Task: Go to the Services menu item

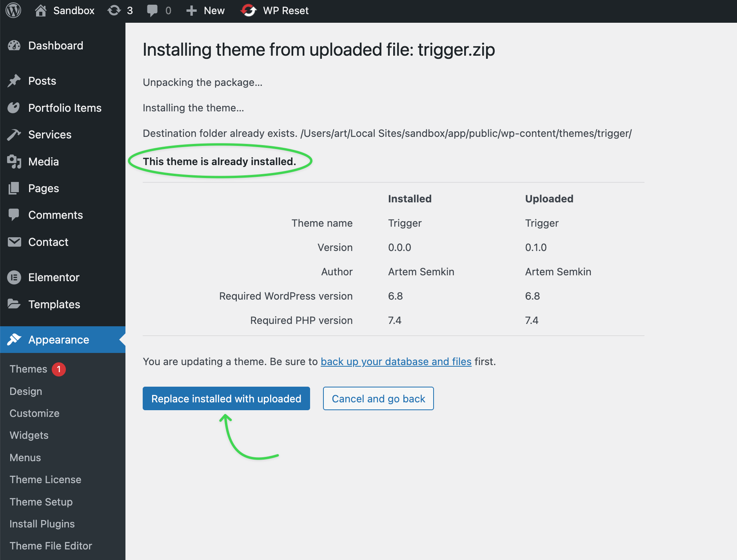Action: coord(50,135)
